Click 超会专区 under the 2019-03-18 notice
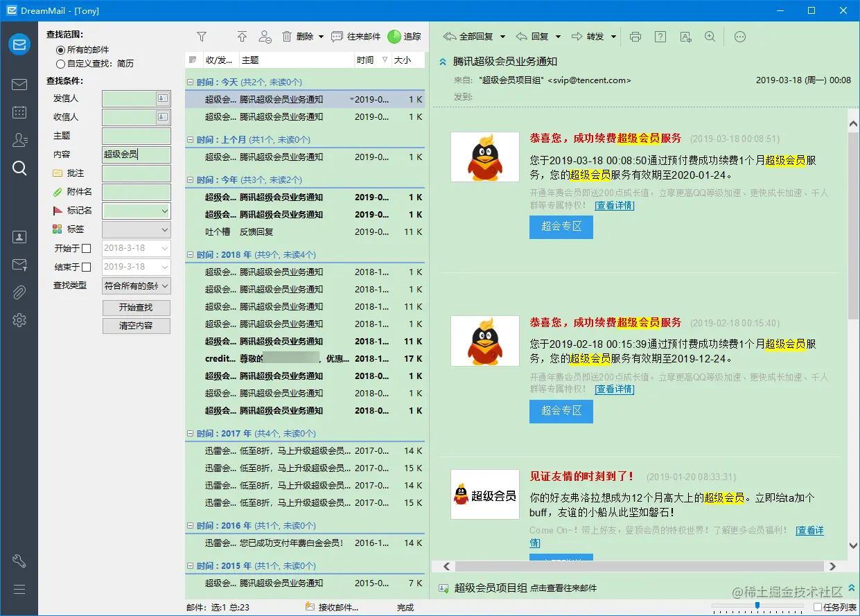The height and width of the screenshot is (616, 860). coord(561,227)
